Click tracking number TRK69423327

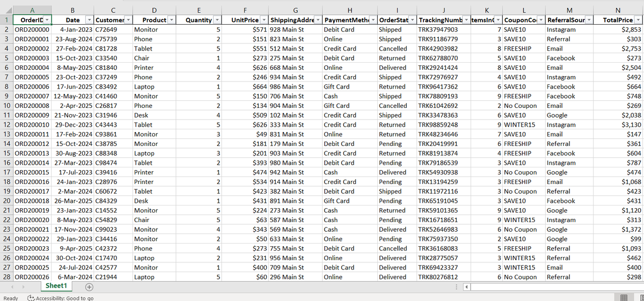point(443,268)
